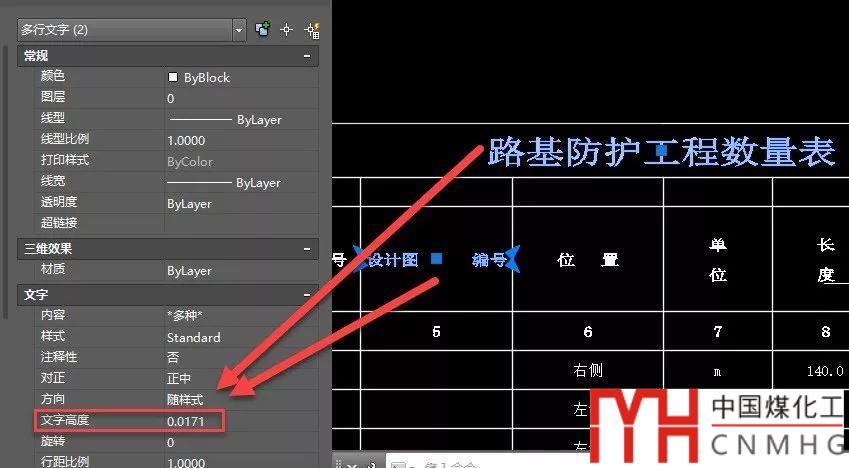Click the column number 5 cell
The width and height of the screenshot is (849, 468).
pyautogui.click(x=436, y=332)
